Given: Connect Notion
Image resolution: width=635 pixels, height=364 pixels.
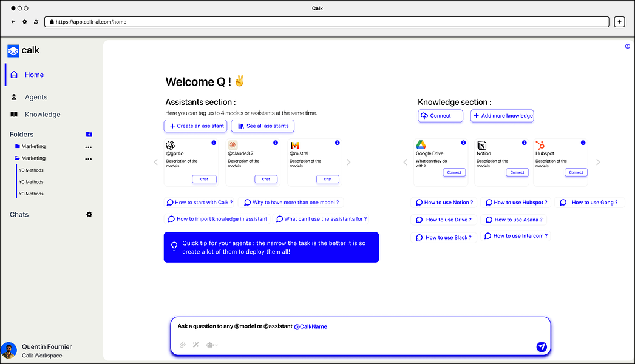Looking at the screenshot, I should [517, 172].
